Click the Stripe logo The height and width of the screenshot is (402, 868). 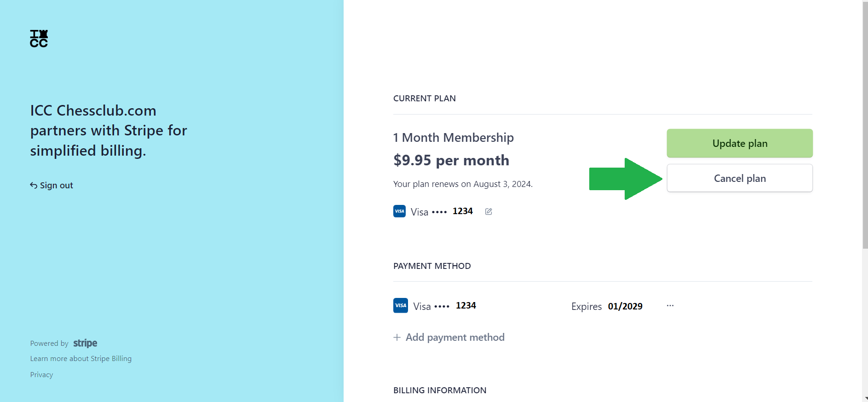click(85, 343)
